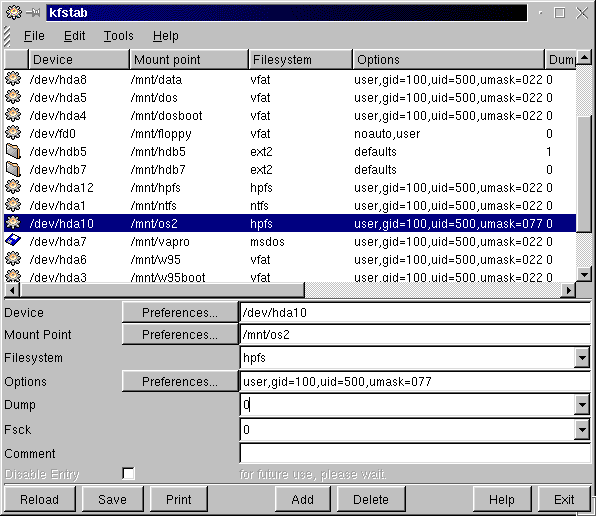Viewport: 596px width, 516px height.
Task: Click the folder icon for /dev/hdb5
Action: [13, 151]
